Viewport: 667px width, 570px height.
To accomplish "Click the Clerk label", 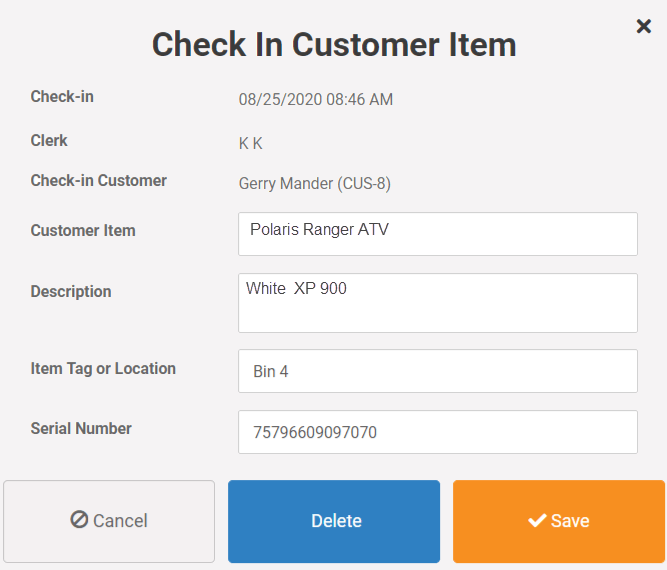I will 49,140.
